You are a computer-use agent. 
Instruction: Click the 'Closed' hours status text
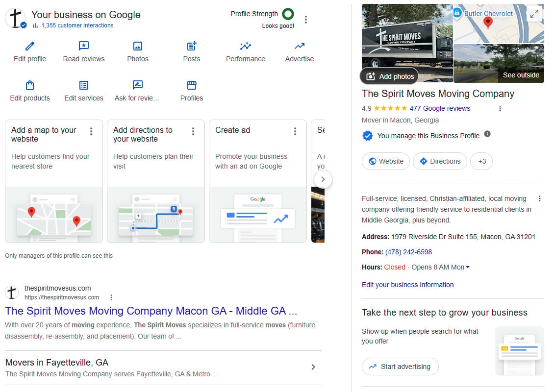395,267
